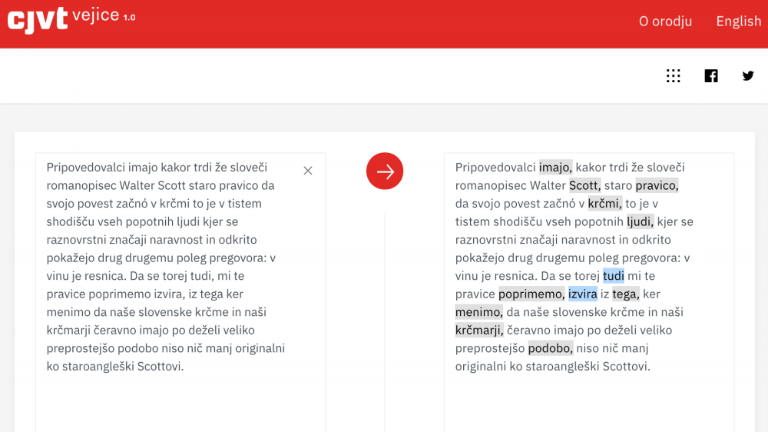Click highlighted word 'tega,' in output
The width and height of the screenshot is (768, 432).
[626, 294]
